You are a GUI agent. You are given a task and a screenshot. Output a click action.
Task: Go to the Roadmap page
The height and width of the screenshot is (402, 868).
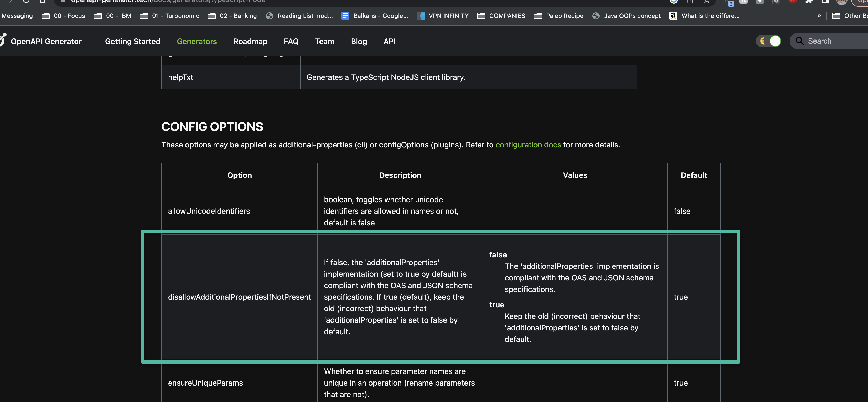coord(250,41)
